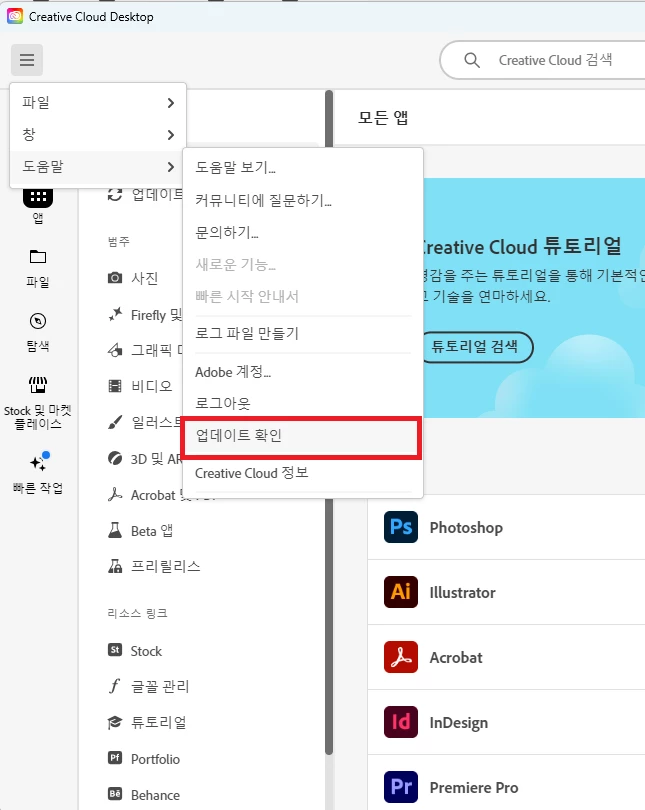Viewport: 645px width, 810px height.
Task: Open the 파일 folder icon in sidebar
Action: pyautogui.click(x=38, y=257)
